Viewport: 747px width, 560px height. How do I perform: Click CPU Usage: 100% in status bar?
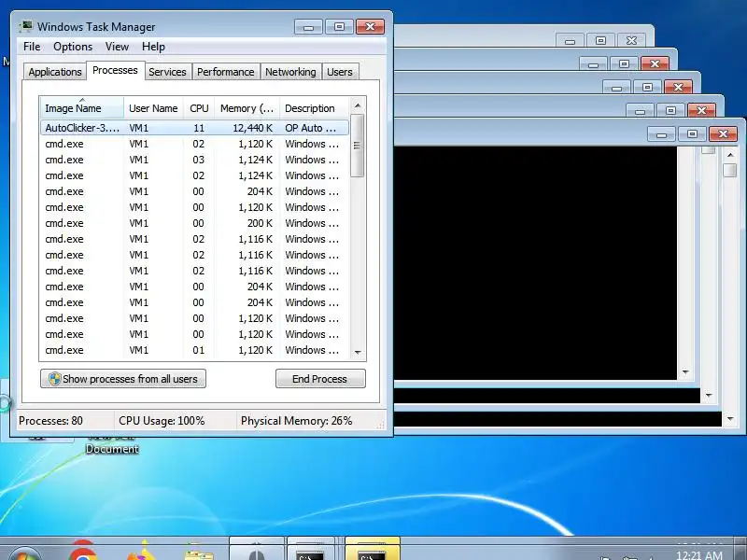point(162,421)
